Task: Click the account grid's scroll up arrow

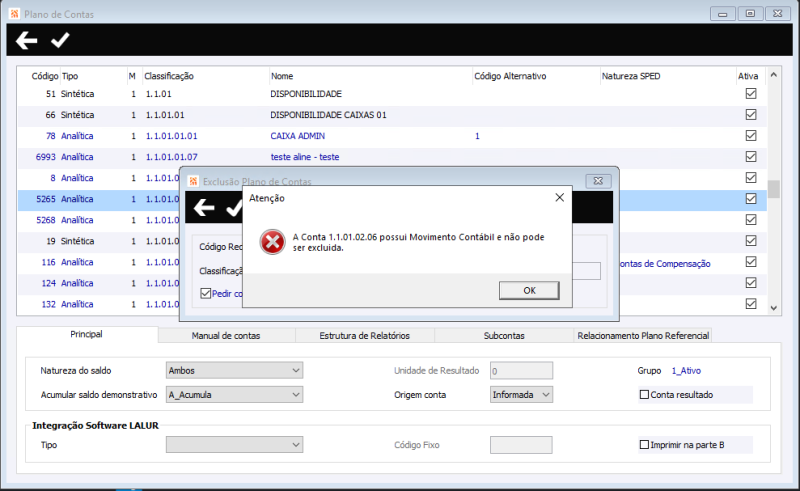Action: pyautogui.click(x=773, y=75)
